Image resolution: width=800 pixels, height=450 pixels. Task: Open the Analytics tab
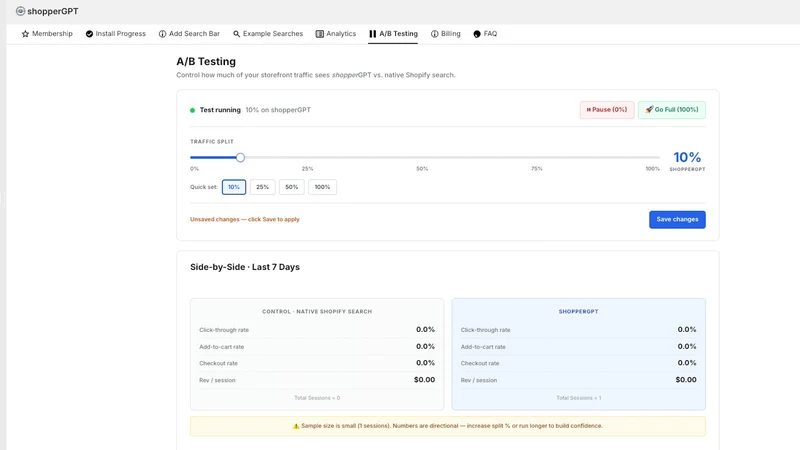pyautogui.click(x=336, y=34)
